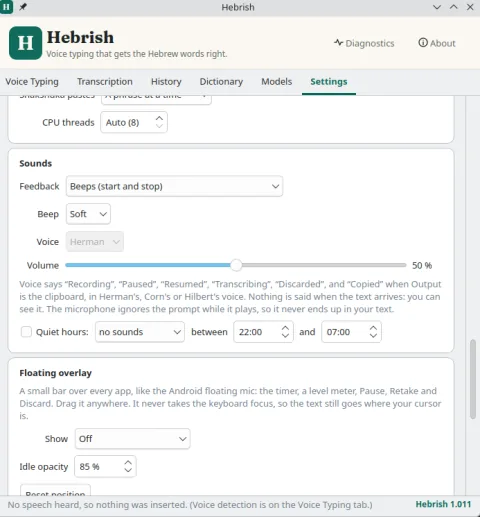The image size is (480, 517).
Task: Click the 50 % volume value
Action: tap(422, 265)
